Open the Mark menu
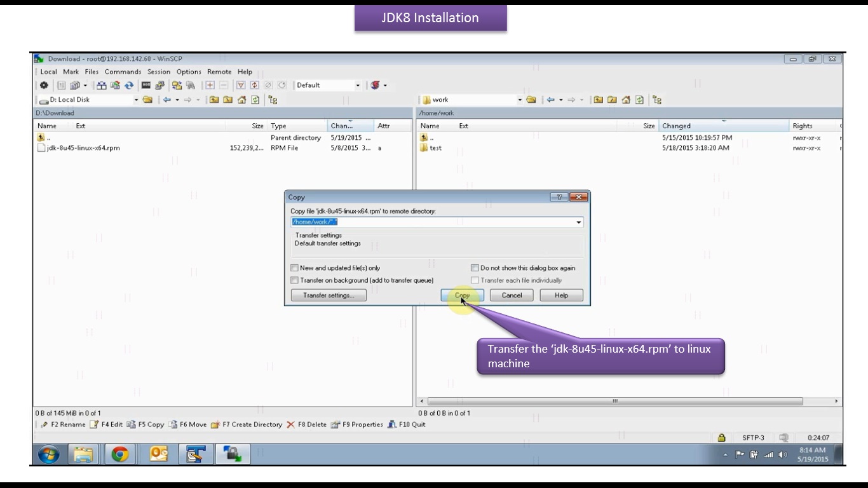Image resolution: width=868 pixels, height=488 pixels. tap(71, 72)
